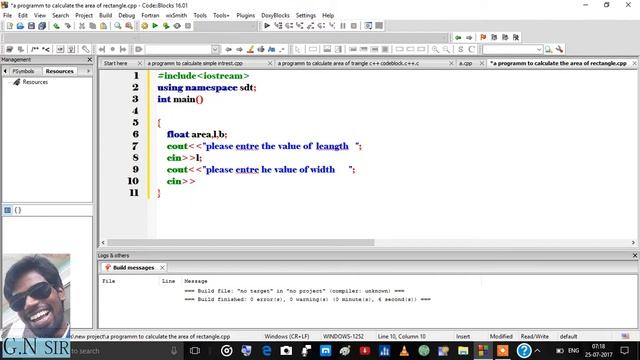Screen dimensions: 640x360
Task: Switch to the a.cpp tab
Action: (465, 63)
